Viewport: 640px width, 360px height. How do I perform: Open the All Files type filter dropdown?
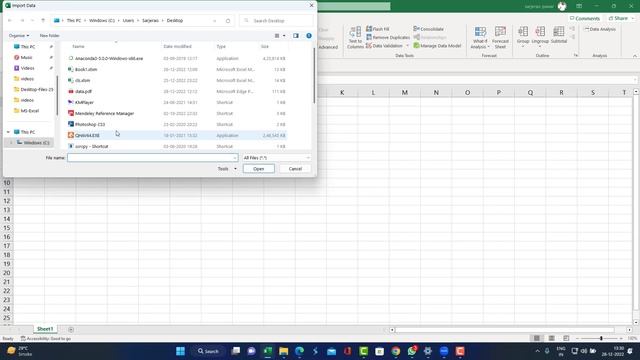(x=277, y=158)
